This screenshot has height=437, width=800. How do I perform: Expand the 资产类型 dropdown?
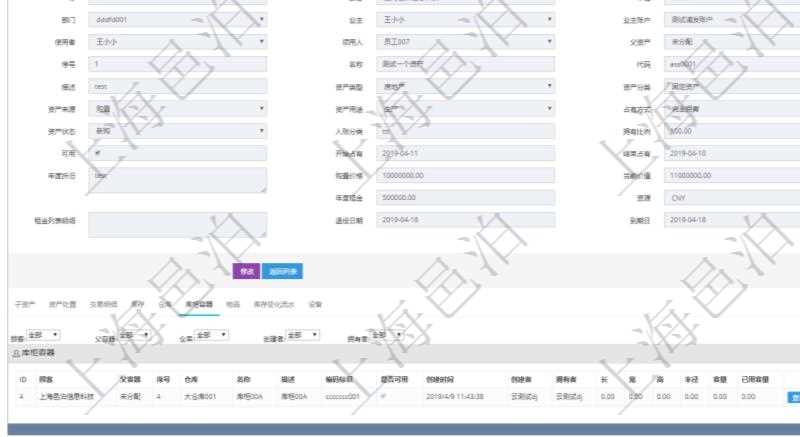(466, 86)
